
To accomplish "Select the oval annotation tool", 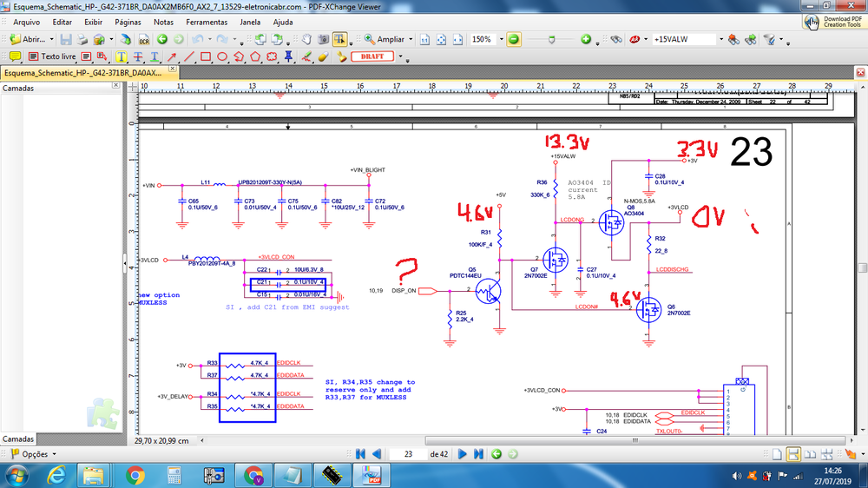I will pos(222,56).
